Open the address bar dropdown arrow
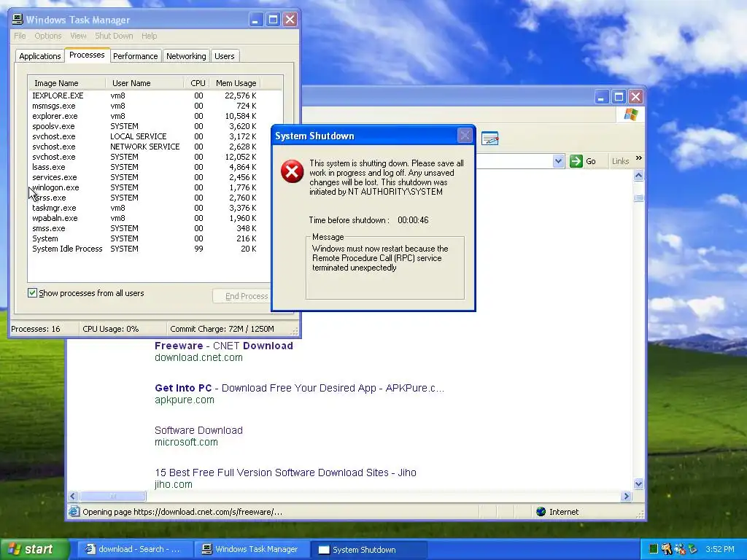Viewport: 747px width, 560px height. pyautogui.click(x=558, y=161)
